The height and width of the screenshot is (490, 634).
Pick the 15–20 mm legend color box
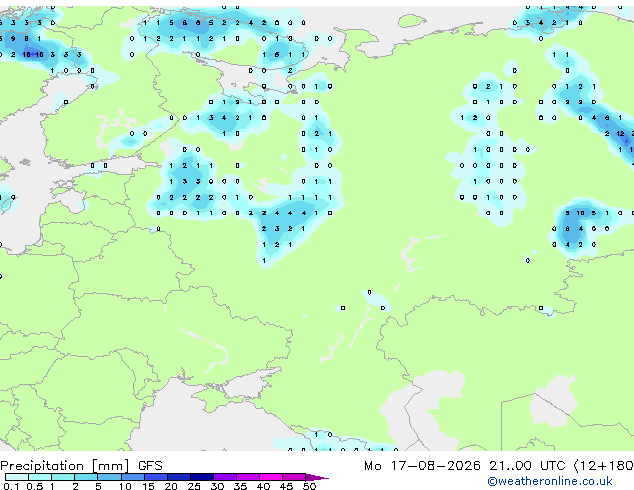[x=156, y=477]
